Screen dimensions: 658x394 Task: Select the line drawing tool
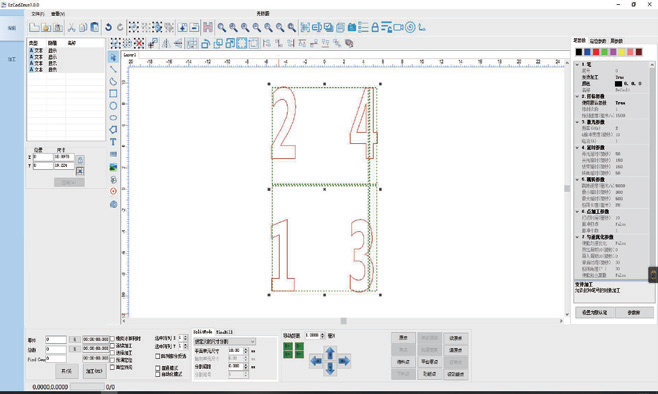point(113,69)
